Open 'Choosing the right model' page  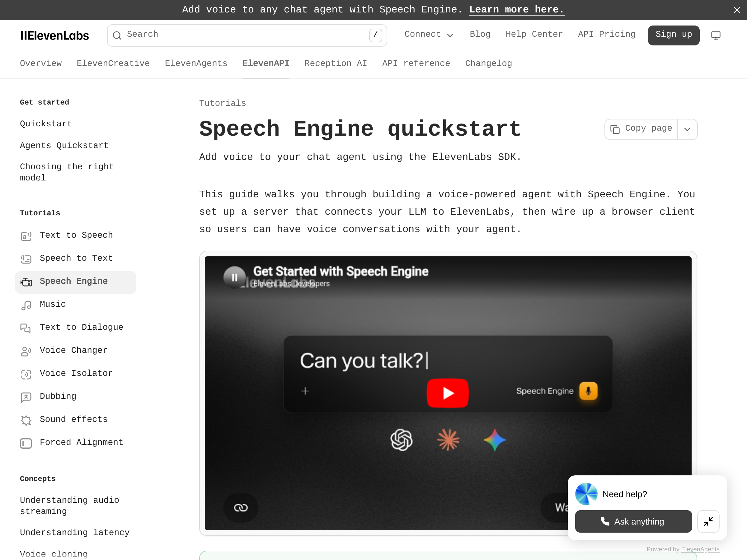[67, 172]
